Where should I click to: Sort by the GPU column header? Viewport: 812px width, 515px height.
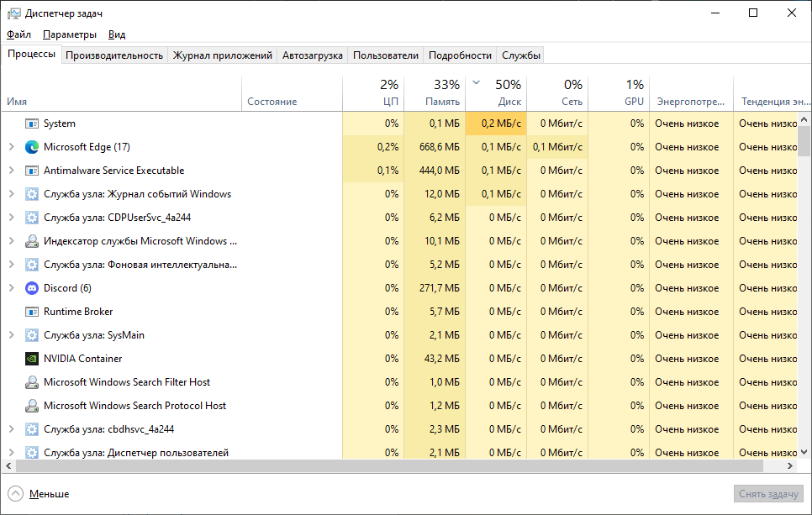pos(619,94)
